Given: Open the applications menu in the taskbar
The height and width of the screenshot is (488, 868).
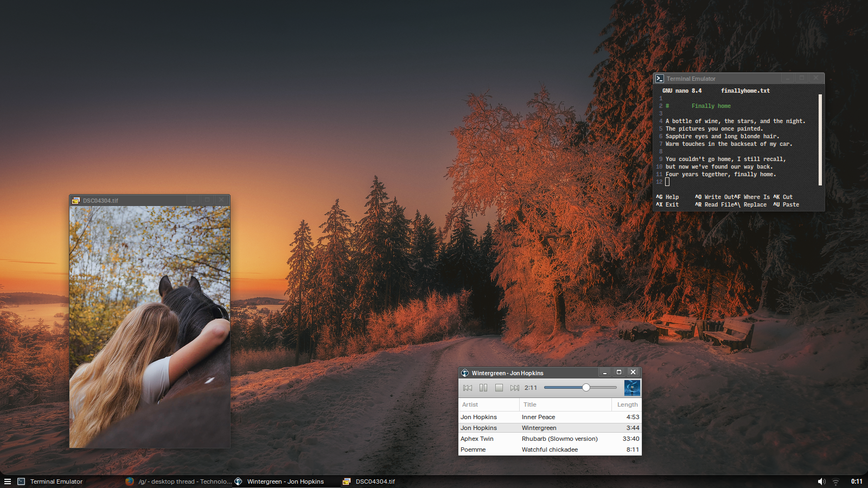Looking at the screenshot, I should click(x=8, y=481).
